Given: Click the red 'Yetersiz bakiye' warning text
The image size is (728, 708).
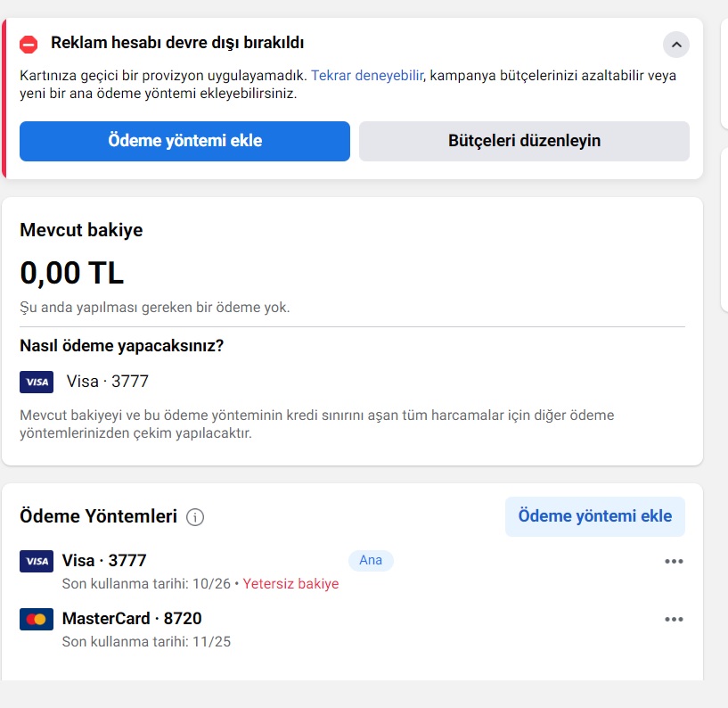Looking at the screenshot, I should click(290, 583).
